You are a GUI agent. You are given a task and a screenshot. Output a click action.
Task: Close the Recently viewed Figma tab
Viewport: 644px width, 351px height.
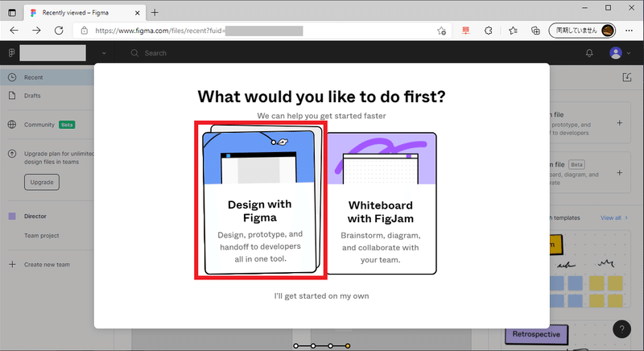137,13
